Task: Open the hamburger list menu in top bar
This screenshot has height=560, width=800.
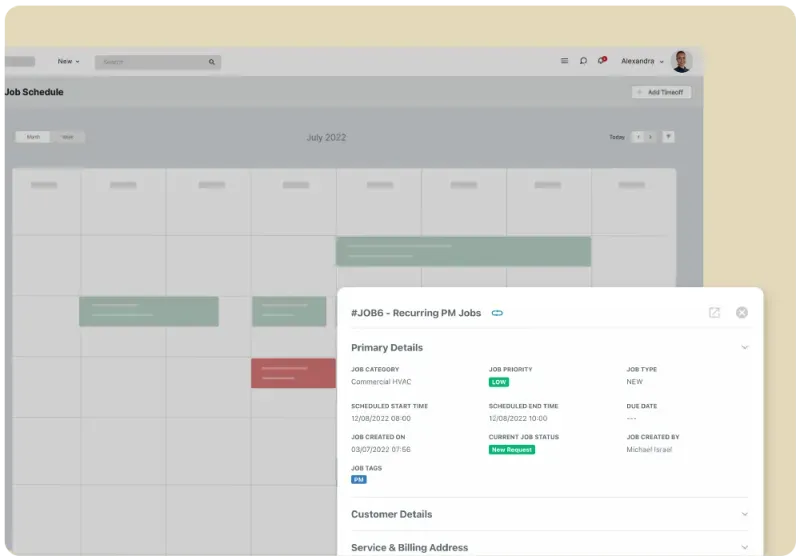Action: (x=564, y=61)
